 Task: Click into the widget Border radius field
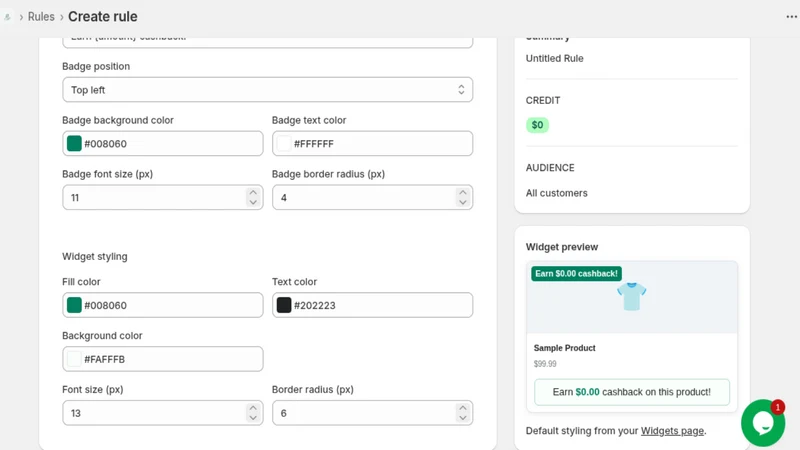click(x=372, y=413)
